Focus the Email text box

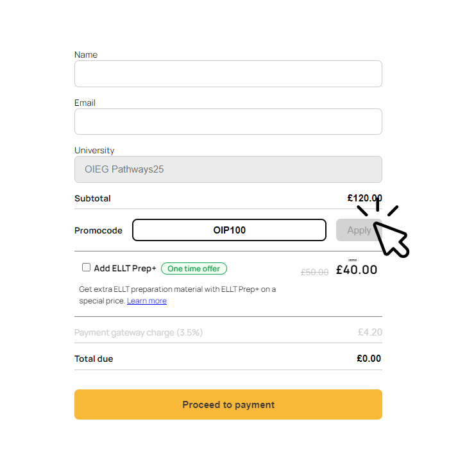coord(228,122)
